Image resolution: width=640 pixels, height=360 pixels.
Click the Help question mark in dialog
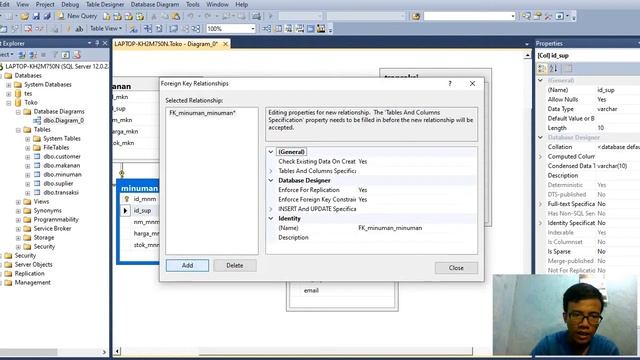[x=450, y=83]
